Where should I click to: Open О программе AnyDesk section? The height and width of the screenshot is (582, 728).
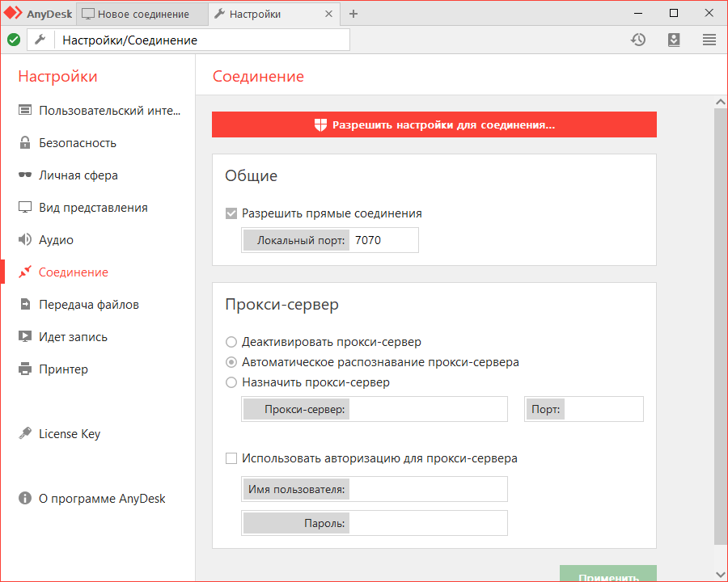pyautogui.click(x=98, y=499)
